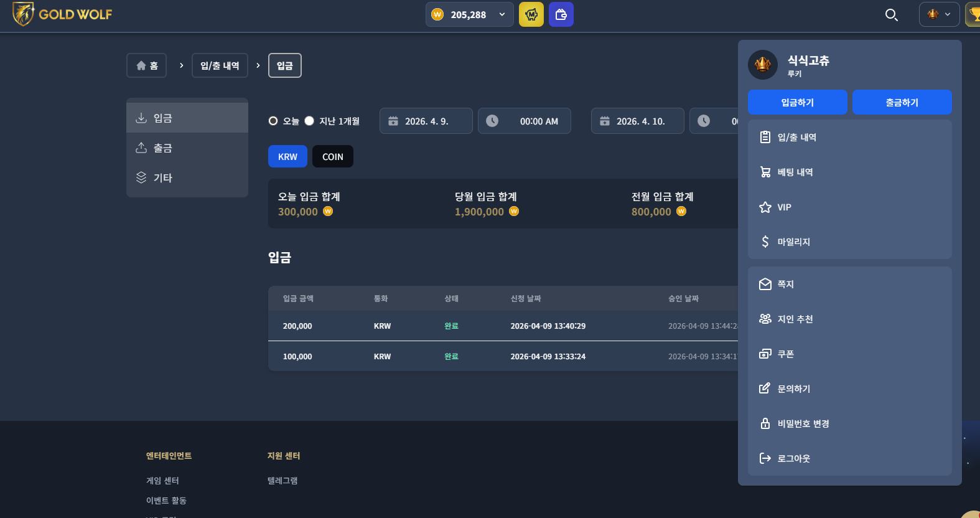Open VIP star icon entry
980x518 pixels.
click(765, 207)
